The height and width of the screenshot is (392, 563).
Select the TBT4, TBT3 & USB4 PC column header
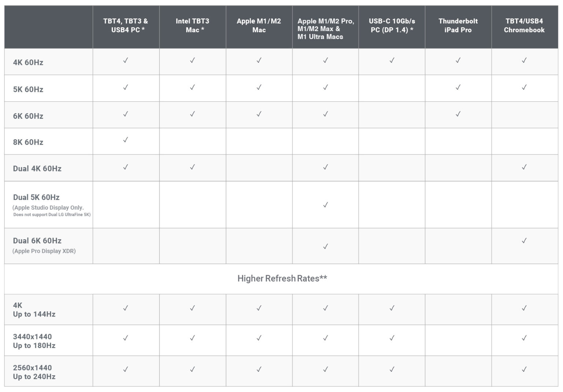point(126,26)
